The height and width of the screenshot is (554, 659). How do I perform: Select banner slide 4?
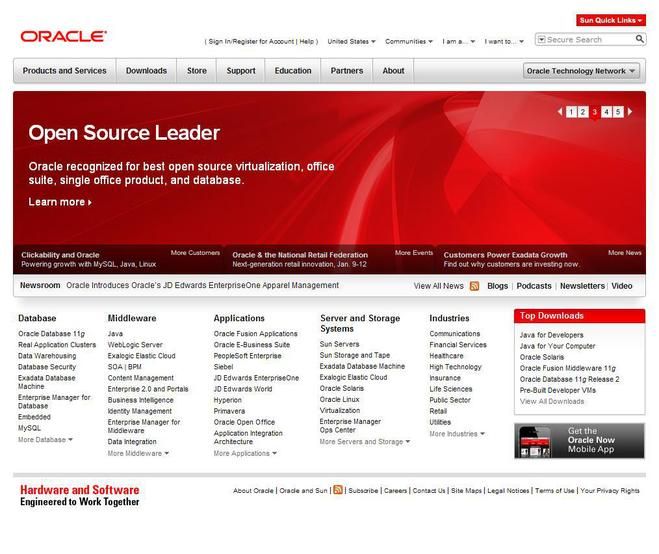point(606,112)
